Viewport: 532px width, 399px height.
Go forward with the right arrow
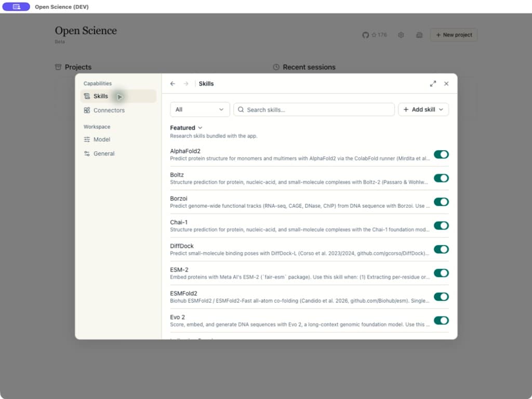(x=186, y=84)
